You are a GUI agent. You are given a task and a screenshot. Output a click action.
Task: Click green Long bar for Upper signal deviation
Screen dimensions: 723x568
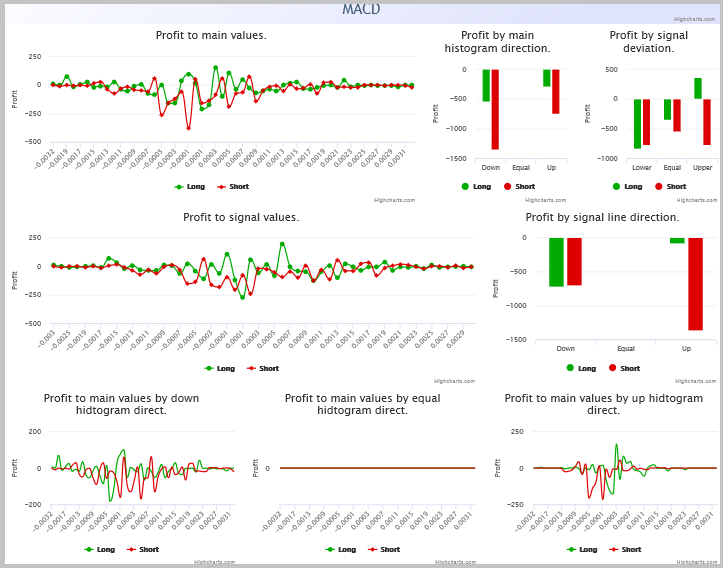pos(698,89)
